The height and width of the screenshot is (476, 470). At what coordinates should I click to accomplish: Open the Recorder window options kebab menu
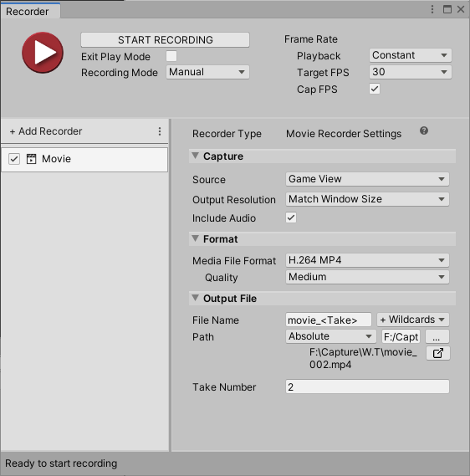[x=432, y=9]
